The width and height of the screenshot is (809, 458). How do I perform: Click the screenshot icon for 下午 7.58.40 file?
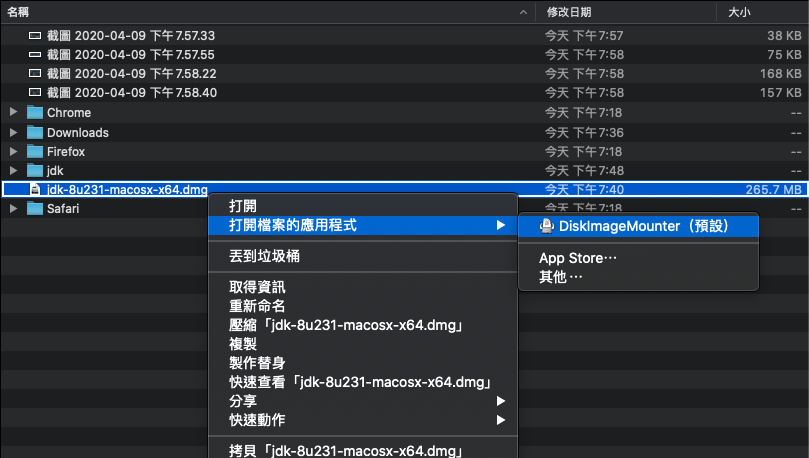tap(35, 93)
